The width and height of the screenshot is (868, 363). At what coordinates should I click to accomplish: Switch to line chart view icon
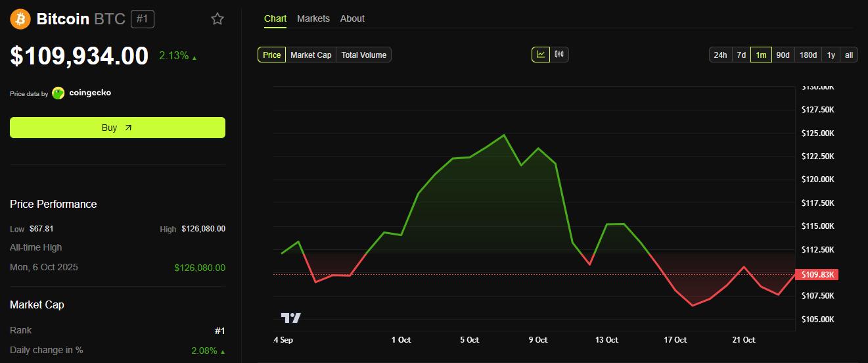(x=540, y=55)
